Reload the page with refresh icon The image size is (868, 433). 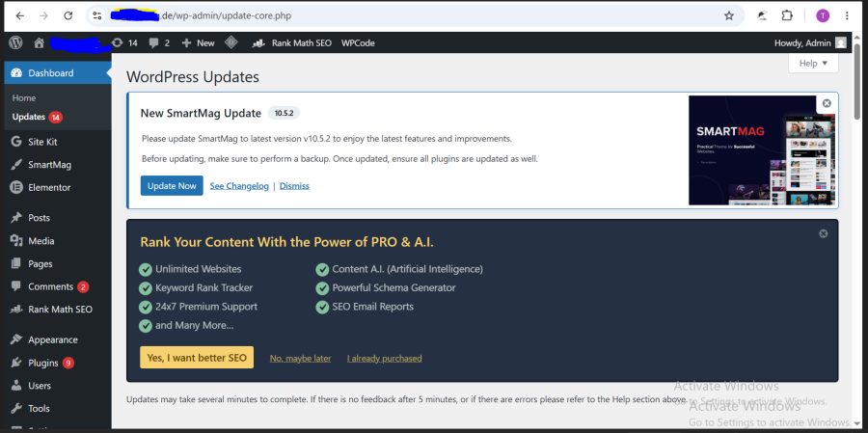pyautogui.click(x=68, y=15)
